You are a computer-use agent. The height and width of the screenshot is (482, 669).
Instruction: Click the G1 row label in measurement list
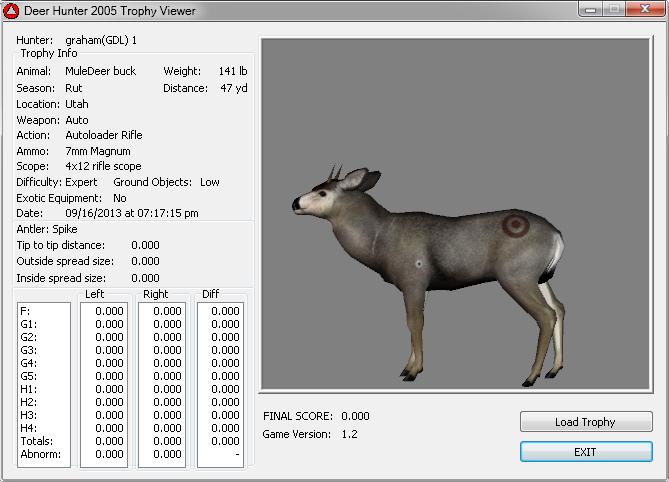27,324
